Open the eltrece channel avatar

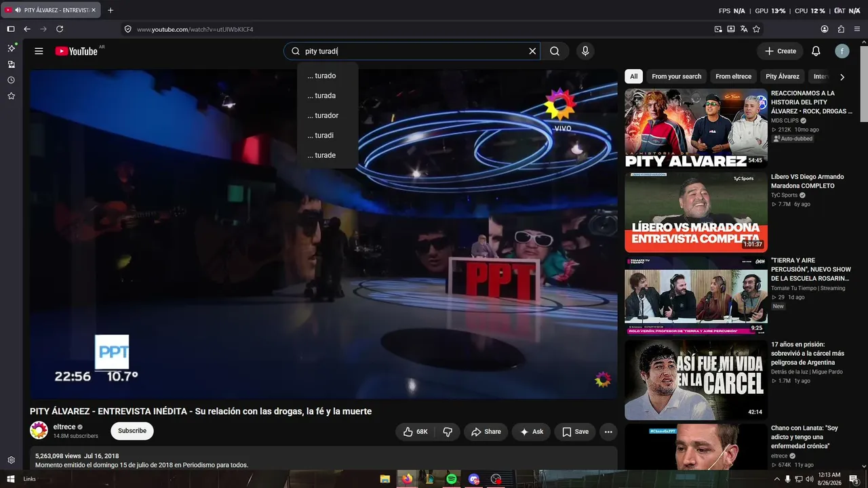click(39, 430)
